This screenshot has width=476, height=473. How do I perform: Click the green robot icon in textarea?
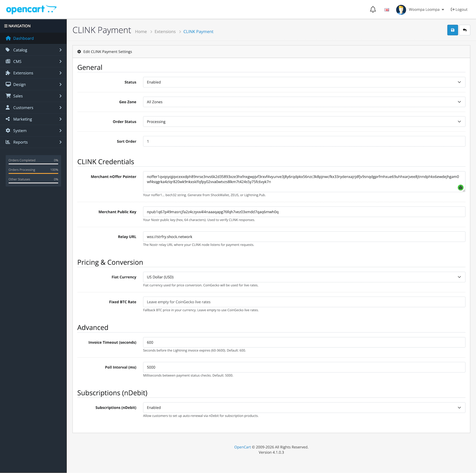(460, 187)
